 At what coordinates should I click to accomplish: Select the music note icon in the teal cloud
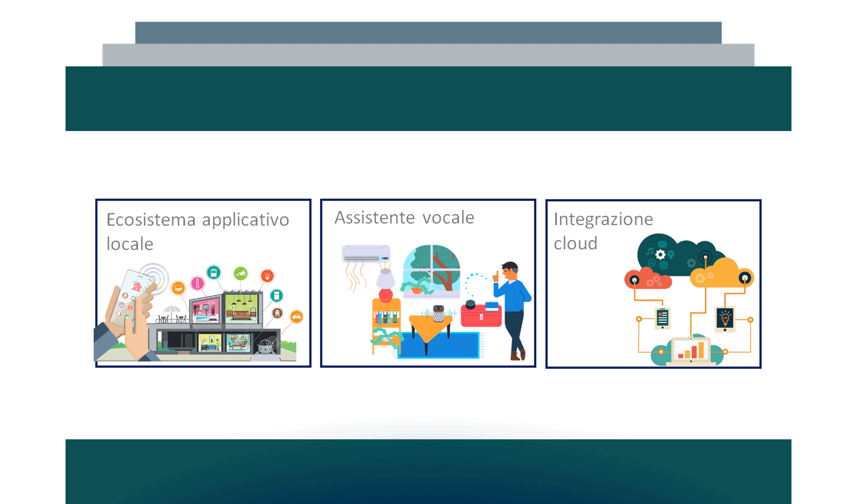pyautogui.click(x=650, y=252)
